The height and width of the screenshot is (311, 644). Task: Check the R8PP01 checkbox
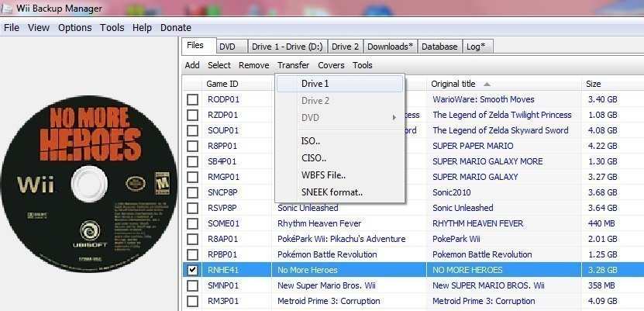click(x=192, y=146)
